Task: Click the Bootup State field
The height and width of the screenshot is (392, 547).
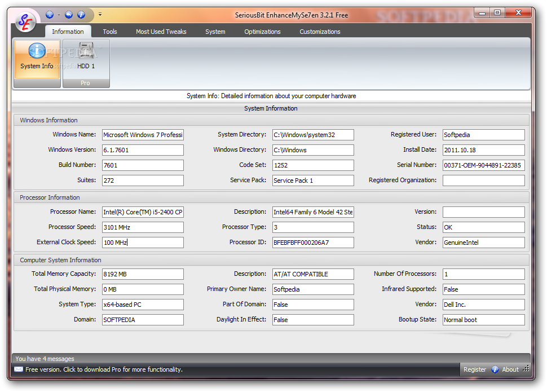Action: pos(483,320)
